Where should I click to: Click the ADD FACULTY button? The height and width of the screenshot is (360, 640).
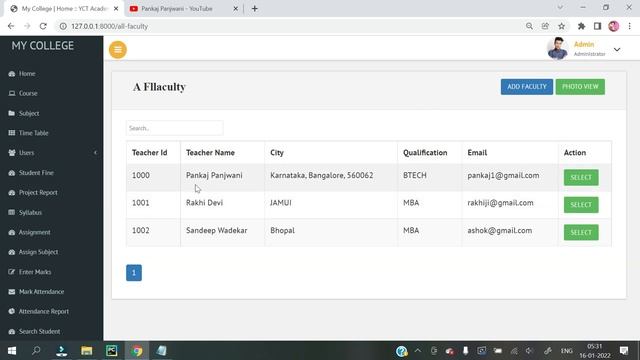click(527, 87)
